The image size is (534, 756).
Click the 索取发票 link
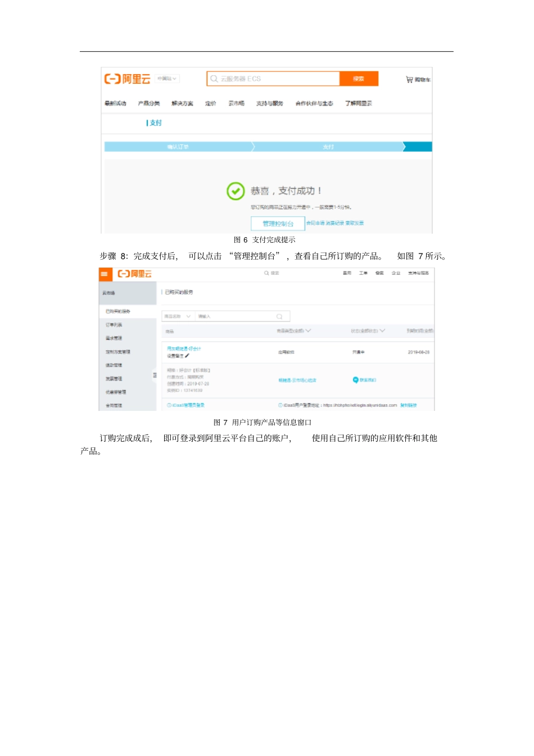click(x=355, y=223)
